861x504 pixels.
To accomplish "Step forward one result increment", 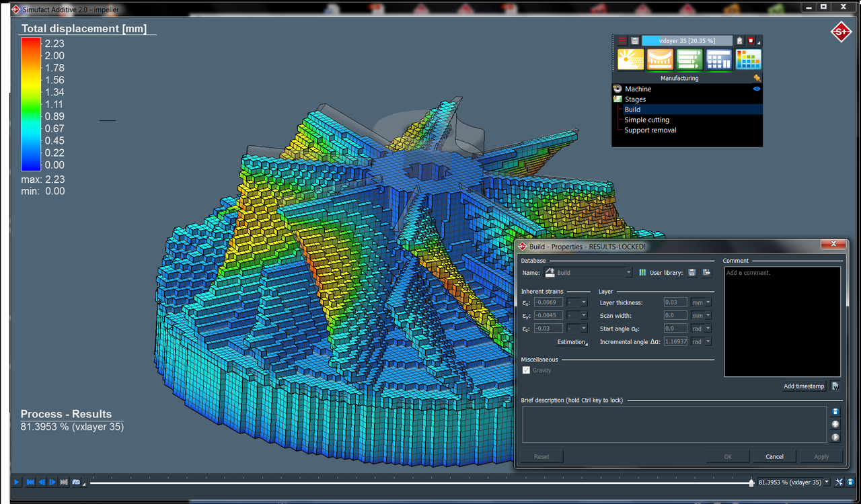I will (x=52, y=482).
